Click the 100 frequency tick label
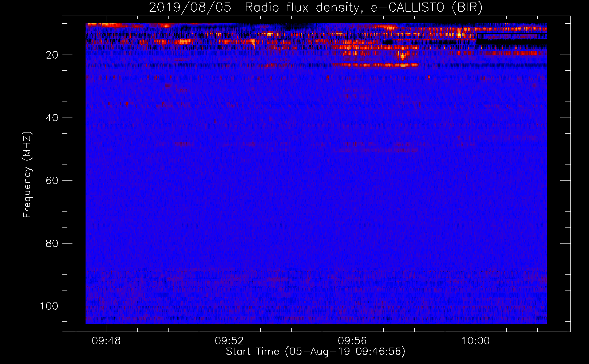 tap(49, 306)
